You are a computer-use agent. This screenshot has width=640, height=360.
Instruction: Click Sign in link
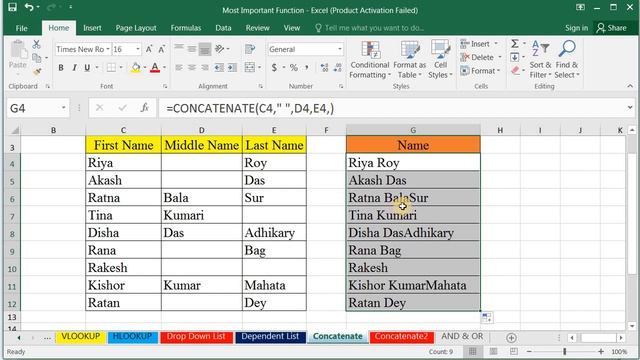tap(576, 28)
